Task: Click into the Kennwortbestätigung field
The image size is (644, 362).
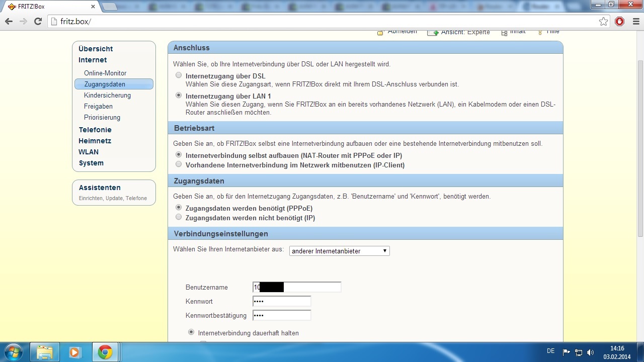Action: point(282,315)
